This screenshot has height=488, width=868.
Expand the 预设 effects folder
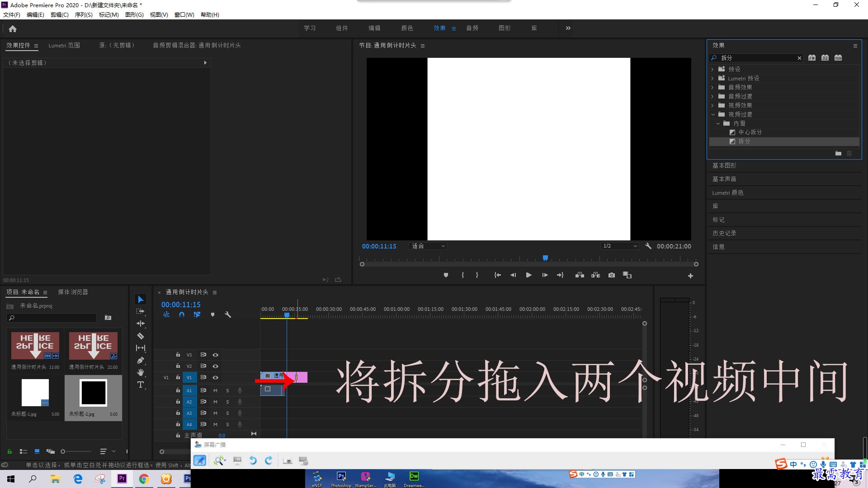coord(712,69)
